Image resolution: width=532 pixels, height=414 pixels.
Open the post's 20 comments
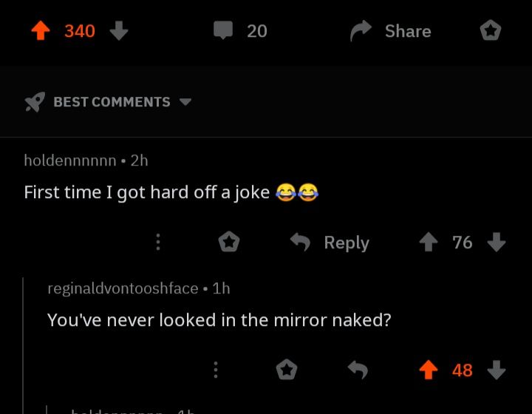[x=241, y=30]
